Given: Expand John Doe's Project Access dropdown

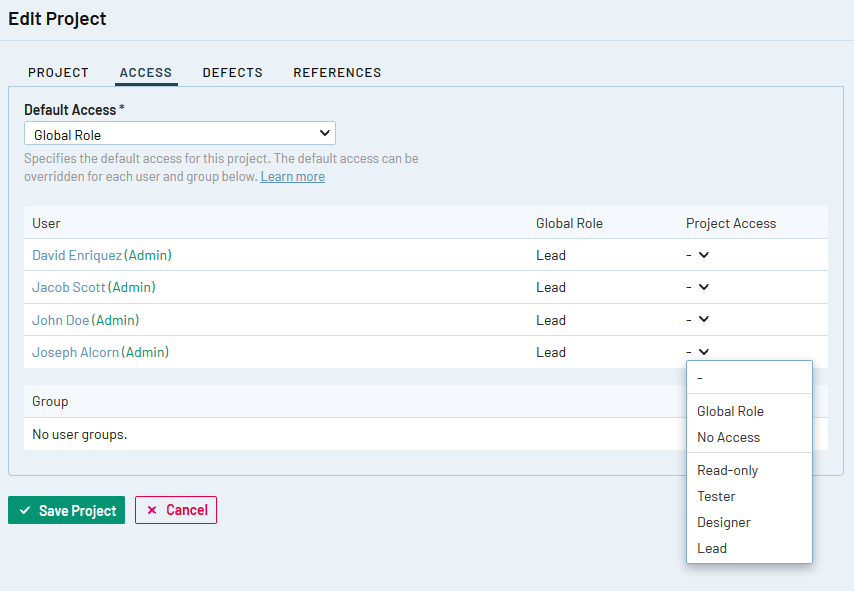Looking at the screenshot, I should point(698,320).
